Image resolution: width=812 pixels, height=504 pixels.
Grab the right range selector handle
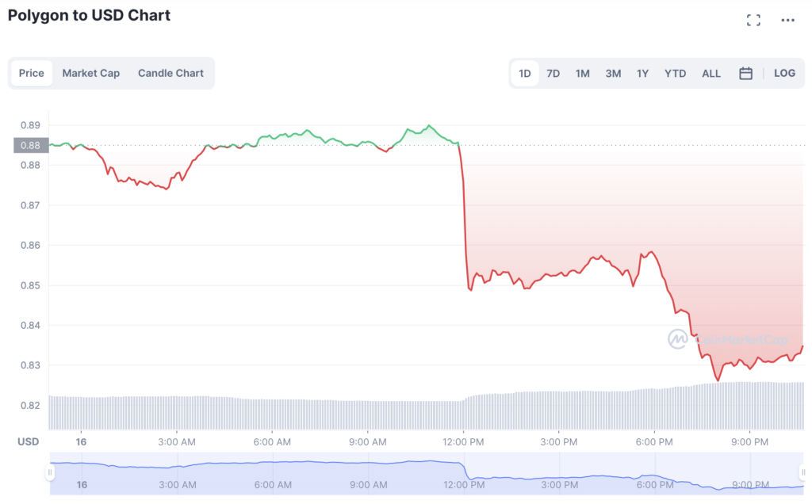pyautogui.click(x=803, y=472)
